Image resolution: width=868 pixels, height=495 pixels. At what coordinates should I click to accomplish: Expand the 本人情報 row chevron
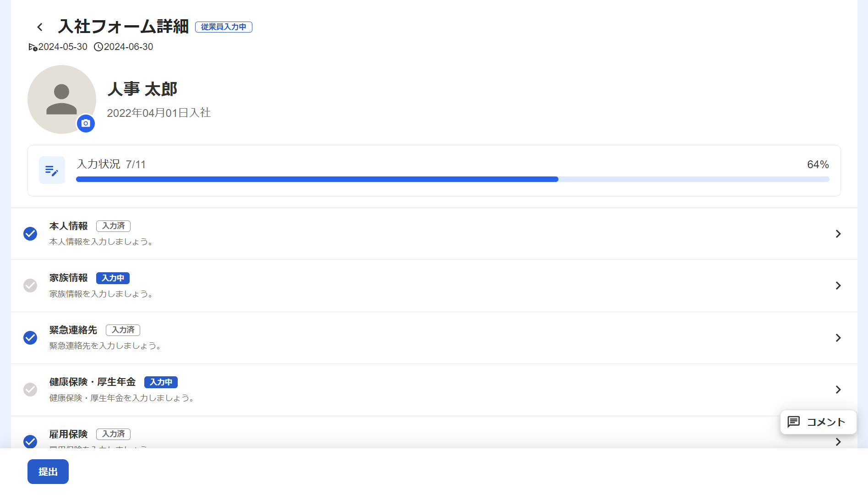(x=838, y=234)
